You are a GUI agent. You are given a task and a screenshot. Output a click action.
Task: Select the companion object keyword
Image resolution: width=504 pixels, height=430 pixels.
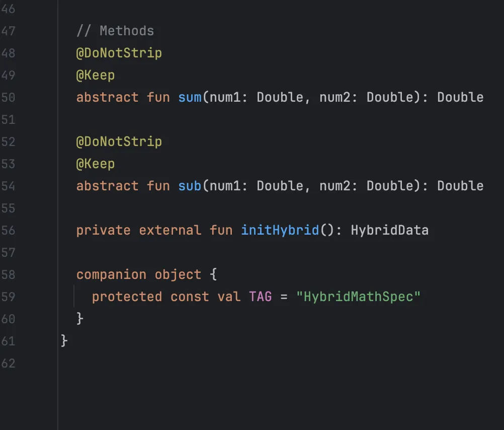coord(137,274)
